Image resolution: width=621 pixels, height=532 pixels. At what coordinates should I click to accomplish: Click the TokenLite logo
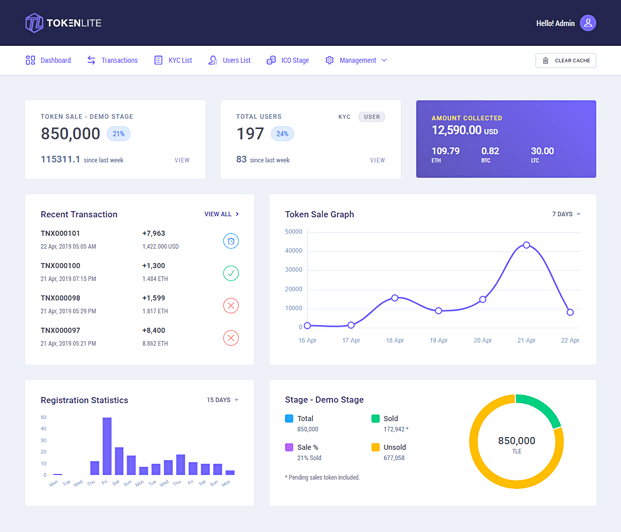[x=63, y=23]
